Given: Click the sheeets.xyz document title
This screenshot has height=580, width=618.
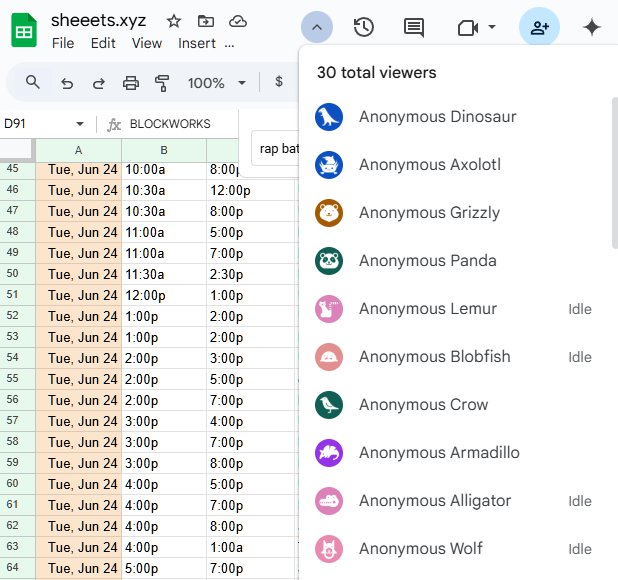Looking at the screenshot, I should point(99,20).
